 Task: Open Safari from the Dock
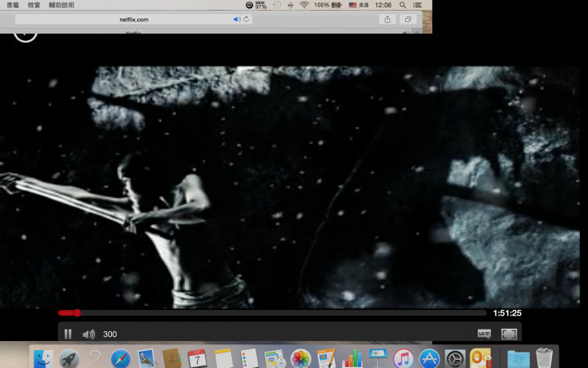click(120, 359)
